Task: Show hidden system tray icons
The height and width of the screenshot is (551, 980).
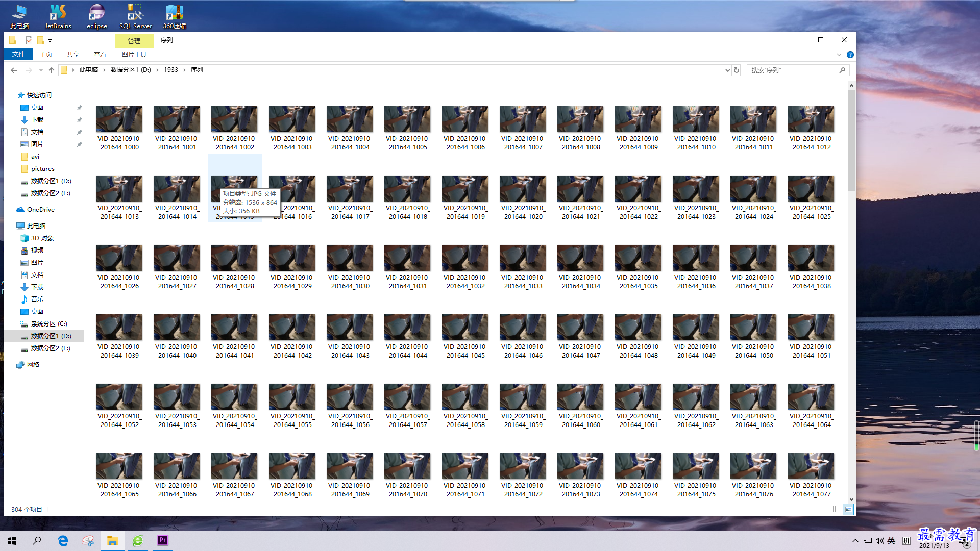Action: [x=855, y=541]
